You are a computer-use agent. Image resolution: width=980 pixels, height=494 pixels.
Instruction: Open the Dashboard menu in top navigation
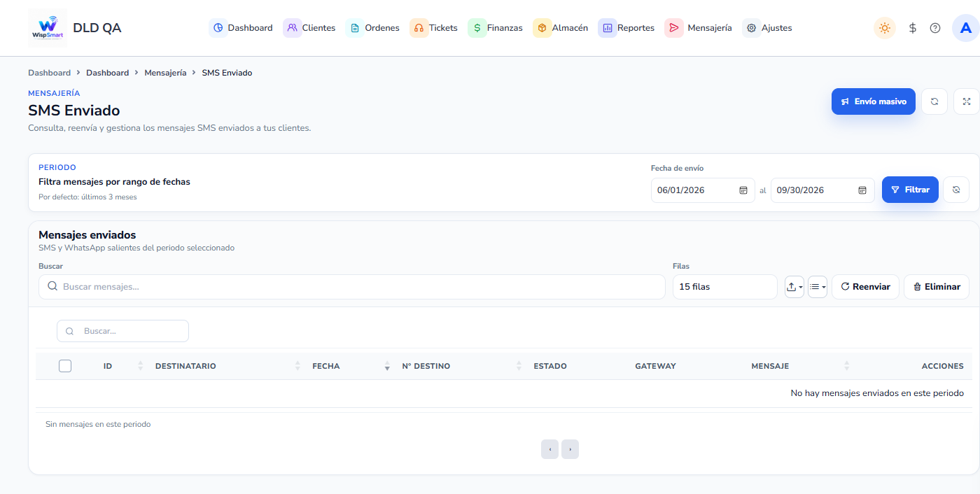tap(241, 28)
